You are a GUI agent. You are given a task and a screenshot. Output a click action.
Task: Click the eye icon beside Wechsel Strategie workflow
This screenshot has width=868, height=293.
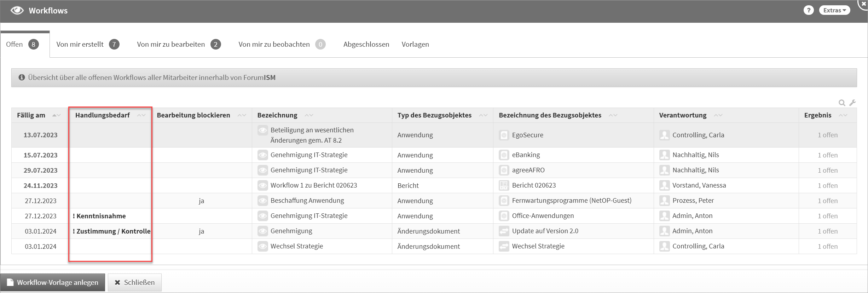(262, 246)
